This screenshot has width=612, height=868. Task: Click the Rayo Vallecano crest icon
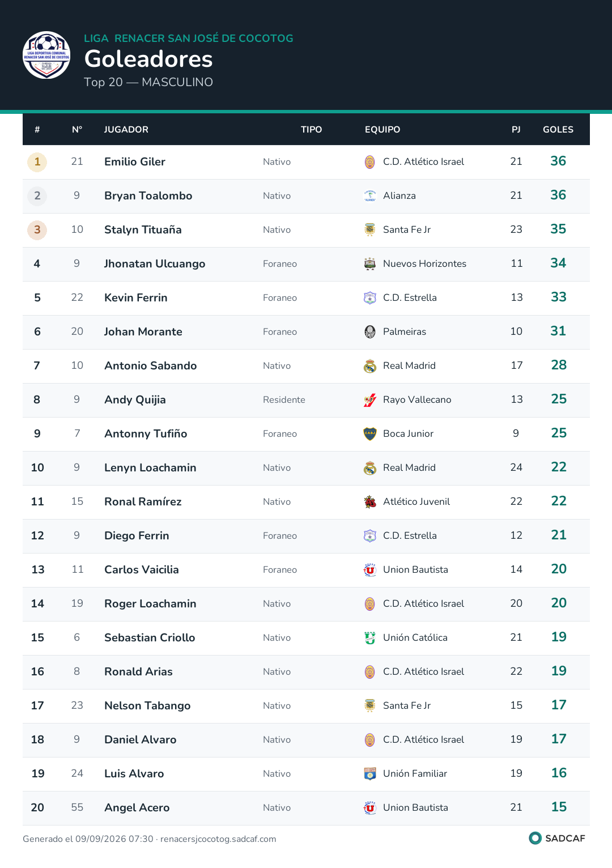[x=370, y=400]
